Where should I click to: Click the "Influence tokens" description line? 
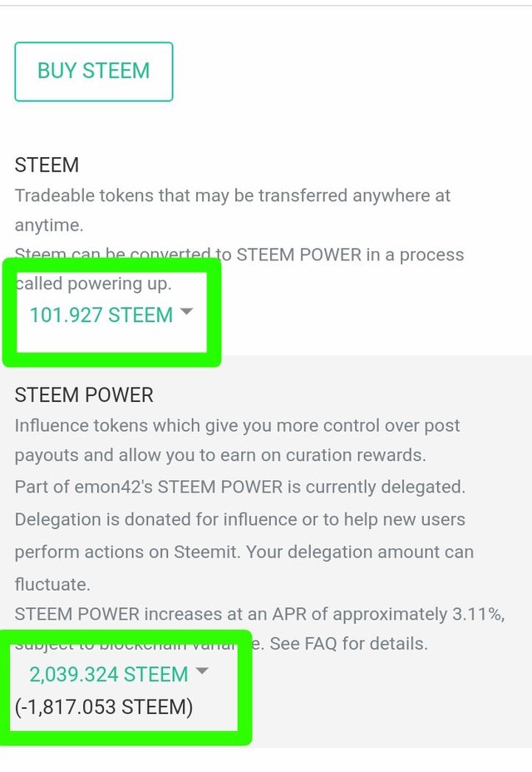(239, 425)
